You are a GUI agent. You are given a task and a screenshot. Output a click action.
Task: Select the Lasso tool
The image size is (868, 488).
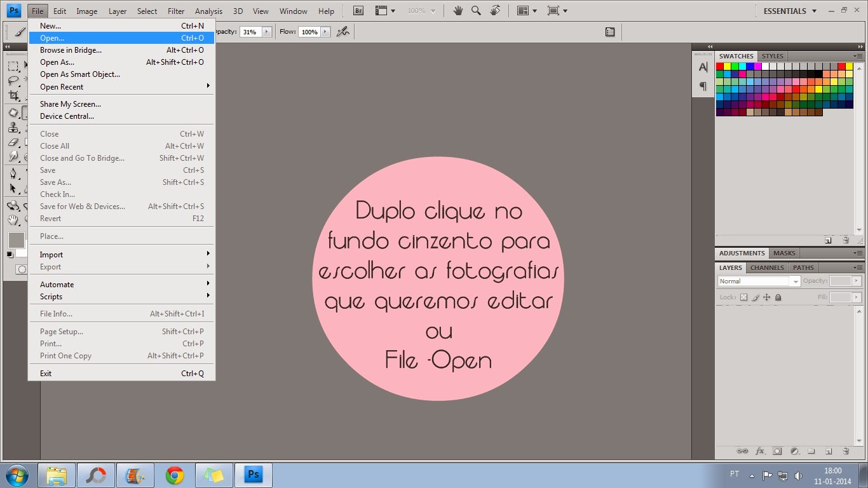(13, 81)
